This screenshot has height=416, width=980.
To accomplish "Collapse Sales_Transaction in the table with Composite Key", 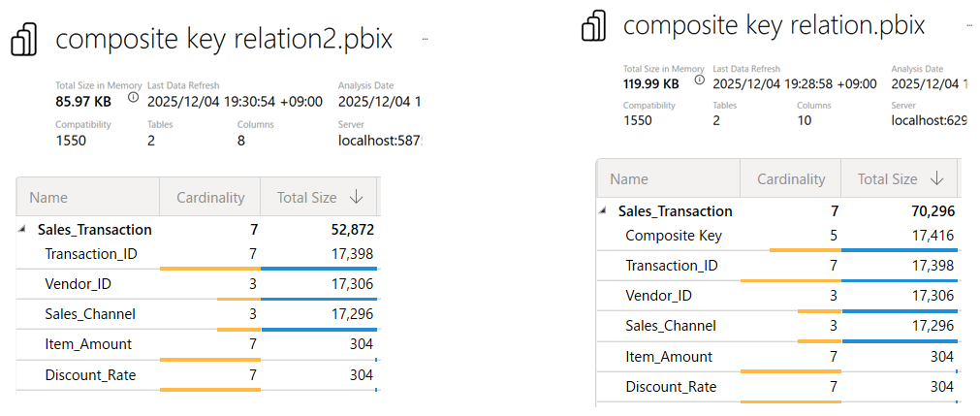I will pos(603,210).
